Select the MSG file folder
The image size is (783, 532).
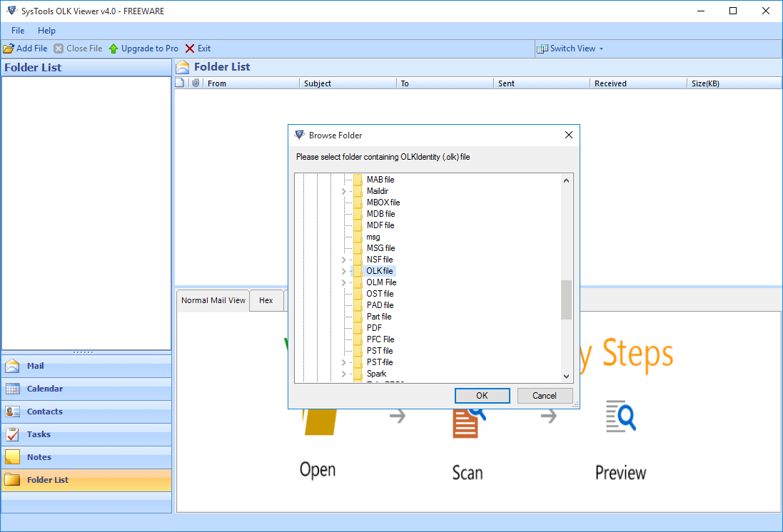pyautogui.click(x=380, y=248)
